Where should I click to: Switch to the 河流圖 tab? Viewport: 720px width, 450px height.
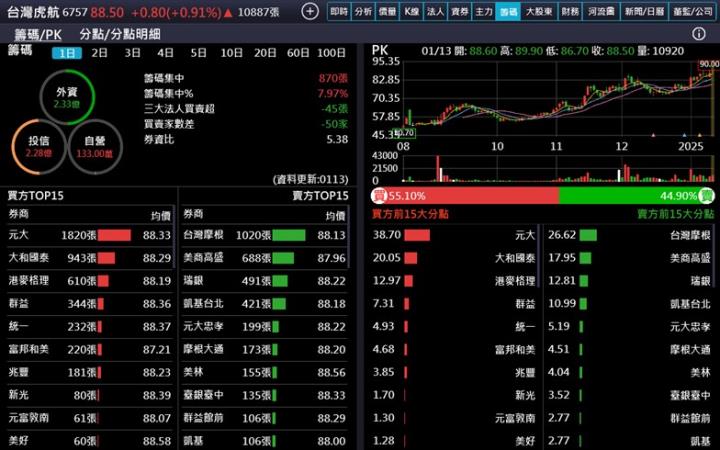601,11
